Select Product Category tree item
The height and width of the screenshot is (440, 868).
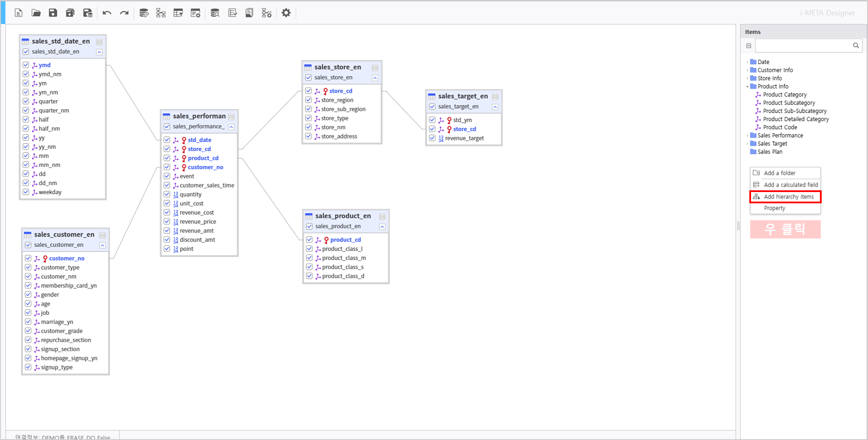785,95
